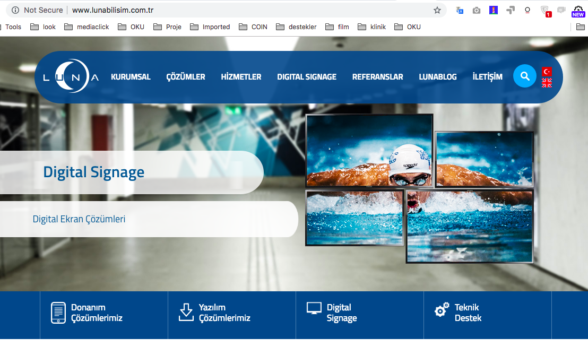The width and height of the screenshot is (588, 364).
Task: Expand the destekler bookmarks folder
Action: click(296, 27)
